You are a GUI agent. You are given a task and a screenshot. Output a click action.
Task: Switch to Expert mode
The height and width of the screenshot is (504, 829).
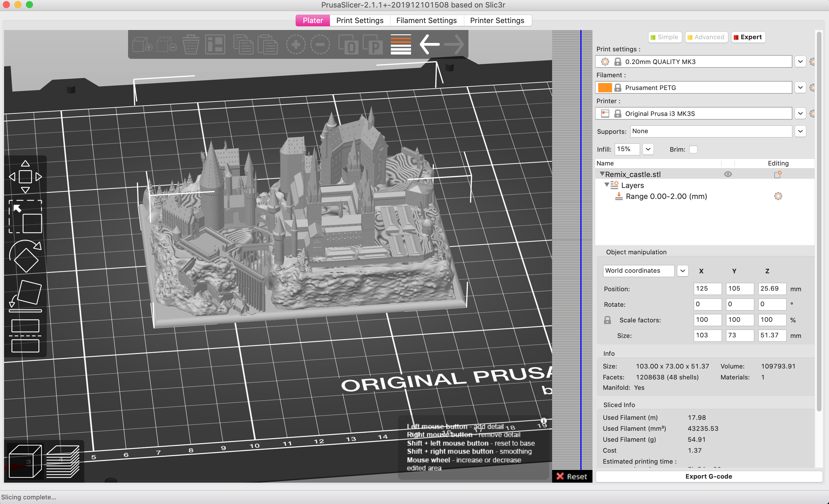(748, 37)
